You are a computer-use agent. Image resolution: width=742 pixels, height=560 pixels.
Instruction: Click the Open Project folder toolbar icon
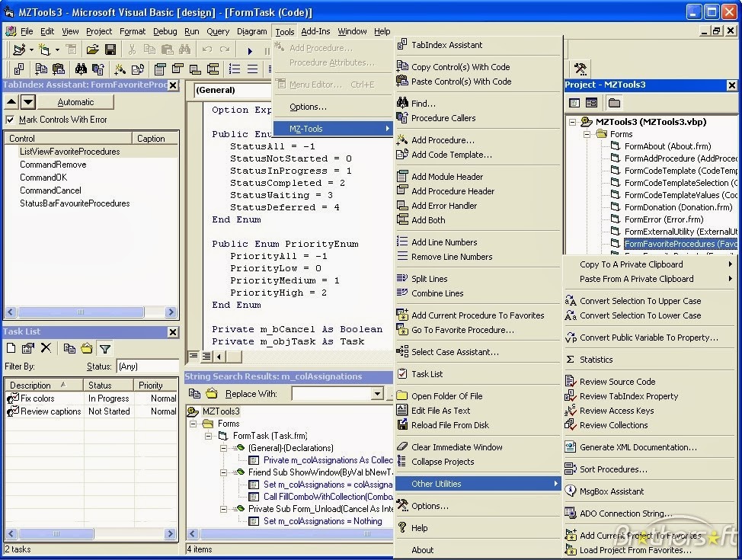(x=93, y=49)
